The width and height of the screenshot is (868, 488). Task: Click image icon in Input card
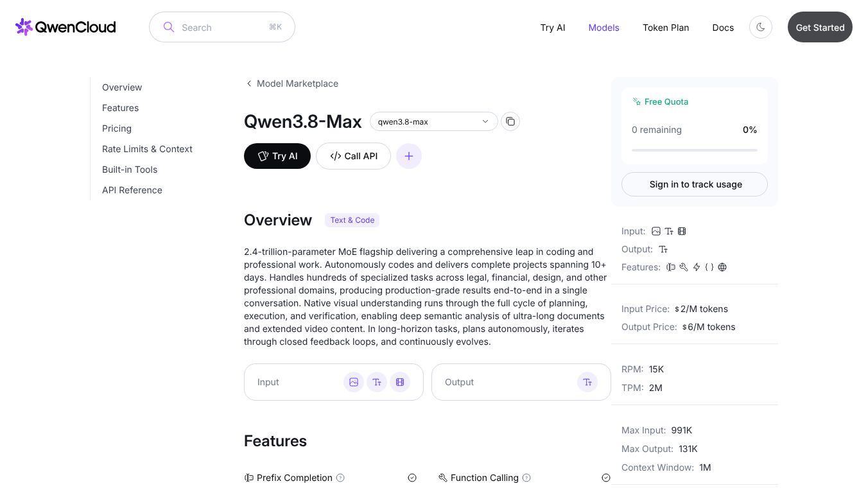click(354, 382)
